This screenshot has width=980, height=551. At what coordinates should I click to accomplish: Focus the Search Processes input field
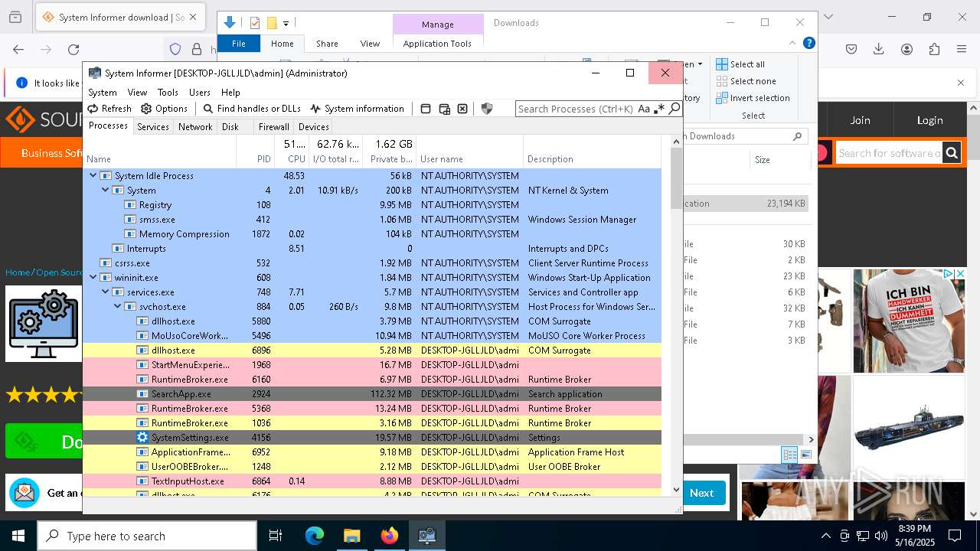click(x=576, y=109)
